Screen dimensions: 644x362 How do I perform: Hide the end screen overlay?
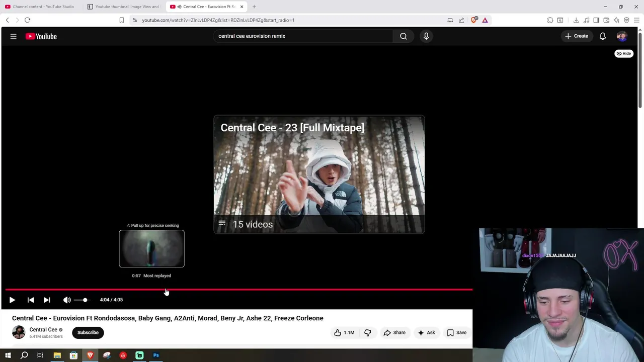(x=624, y=53)
